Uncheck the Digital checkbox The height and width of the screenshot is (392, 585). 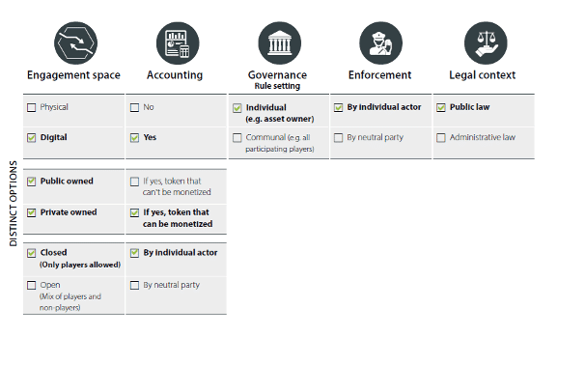pos(31,138)
